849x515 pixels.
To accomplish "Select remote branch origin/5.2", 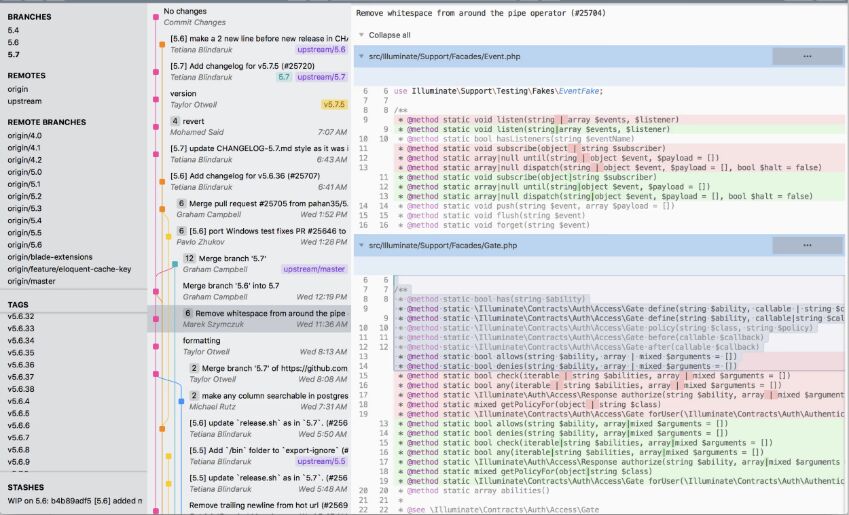I will (x=24, y=197).
